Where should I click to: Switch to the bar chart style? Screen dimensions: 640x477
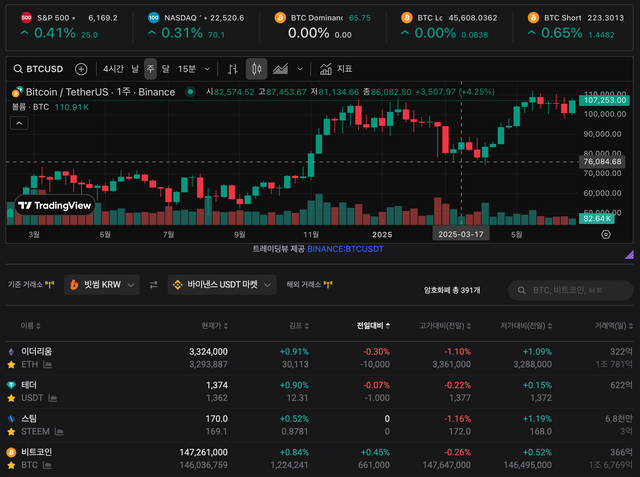[233, 69]
